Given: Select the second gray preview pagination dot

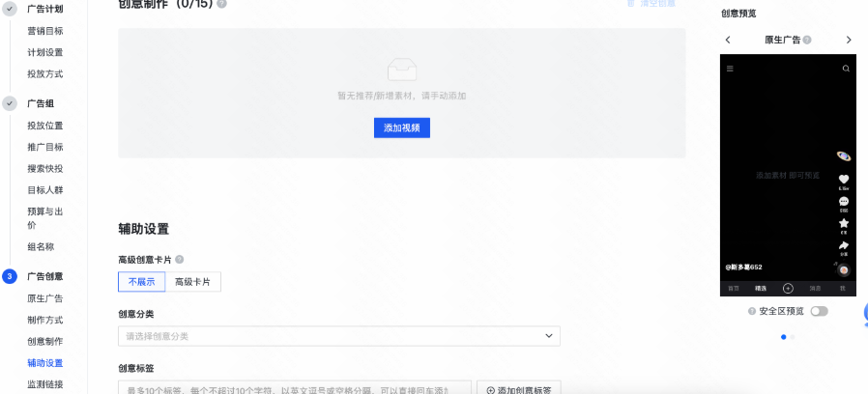Looking at the screenshot, I should 793,336.
